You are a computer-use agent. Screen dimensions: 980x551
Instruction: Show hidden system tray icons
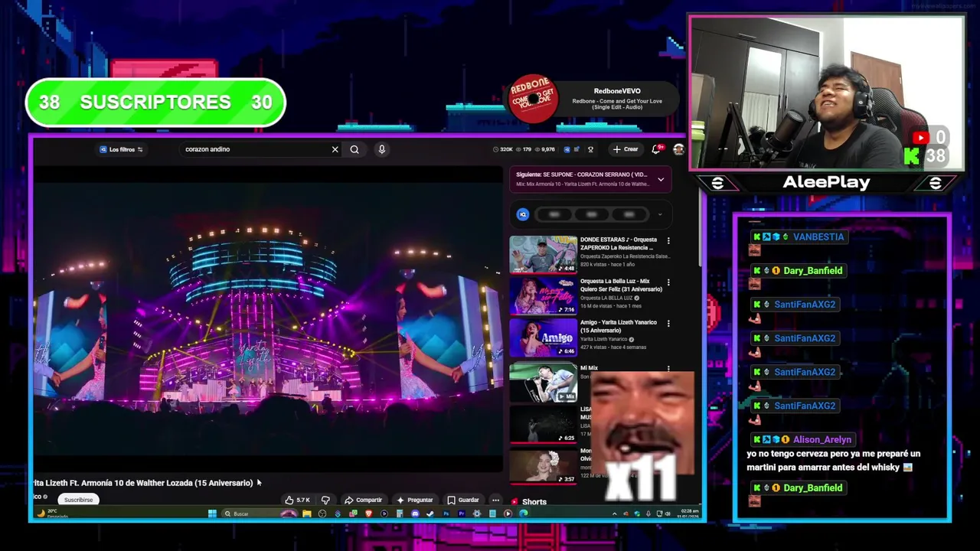coord(614,514)
